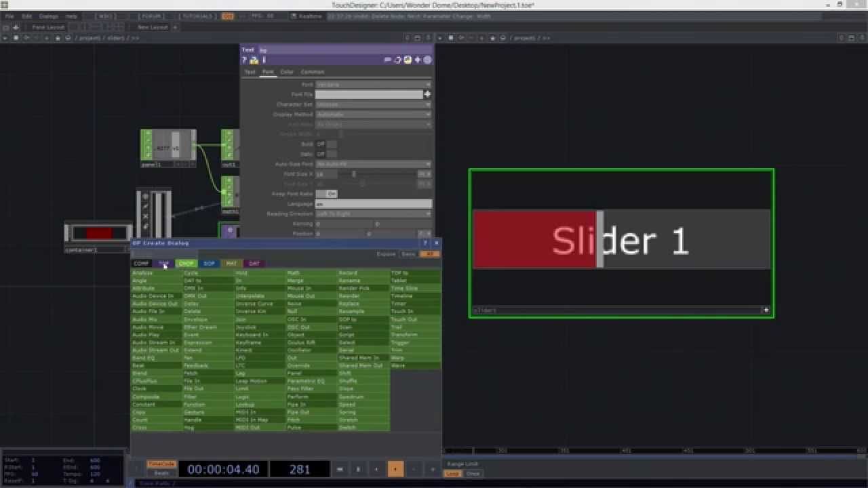Open operator help question mark icon
Viewport: 868px width, 488px height.
[244, 60]
